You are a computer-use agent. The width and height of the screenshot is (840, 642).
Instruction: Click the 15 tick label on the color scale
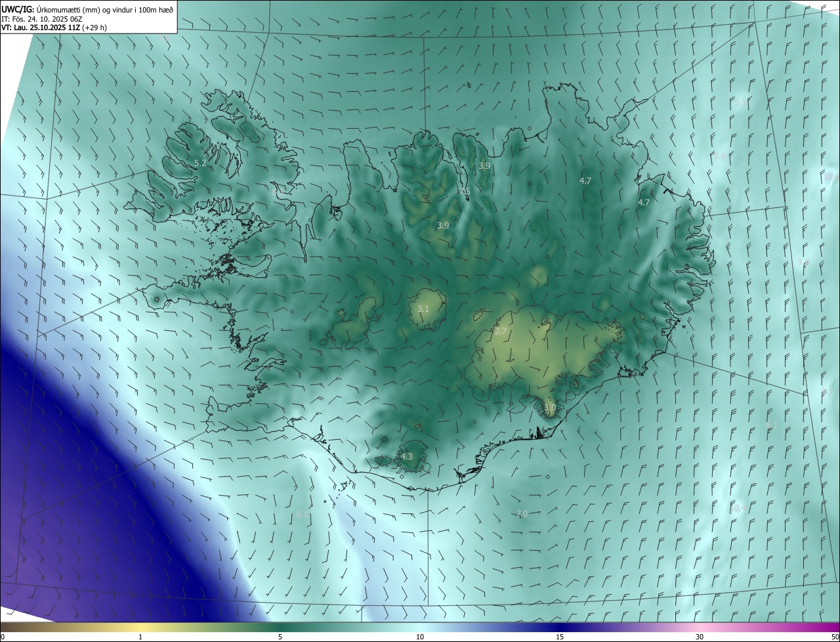click(x=560, y=637)
